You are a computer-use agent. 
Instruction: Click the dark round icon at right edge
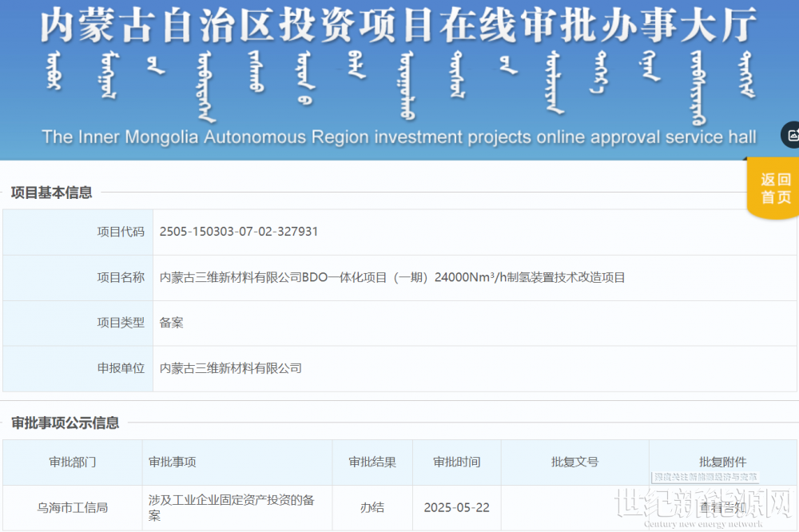point(791,135)
